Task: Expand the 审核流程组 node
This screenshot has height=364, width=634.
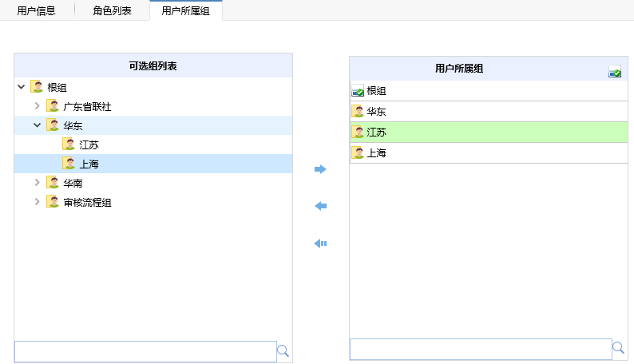Action: click(38, 202)
